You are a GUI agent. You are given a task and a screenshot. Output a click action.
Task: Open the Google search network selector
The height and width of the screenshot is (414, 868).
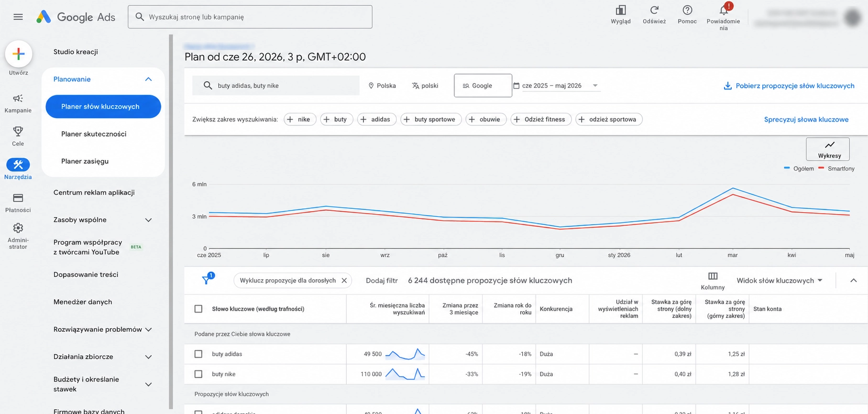[x=483, y=86]
